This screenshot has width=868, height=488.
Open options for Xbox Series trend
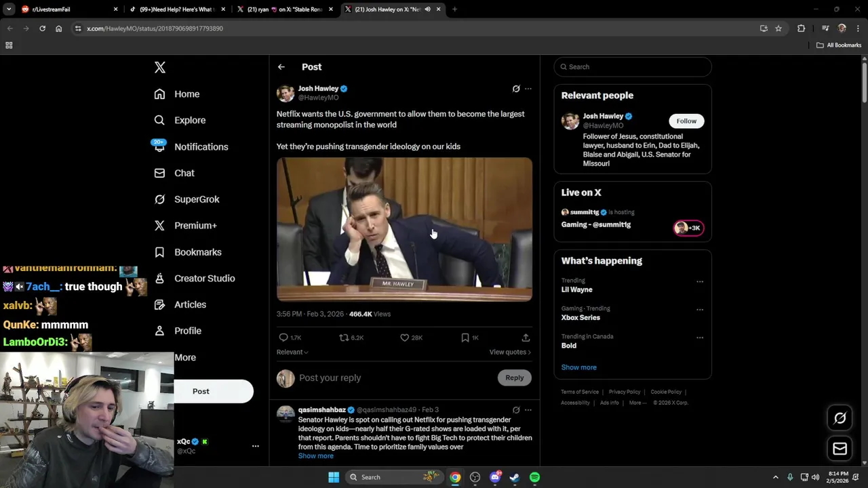700,310
